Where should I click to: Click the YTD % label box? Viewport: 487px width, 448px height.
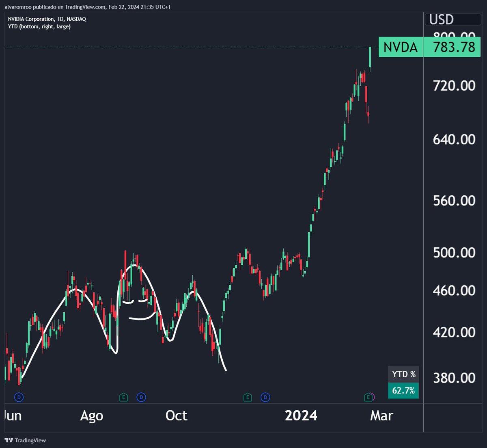click(403, 374)
